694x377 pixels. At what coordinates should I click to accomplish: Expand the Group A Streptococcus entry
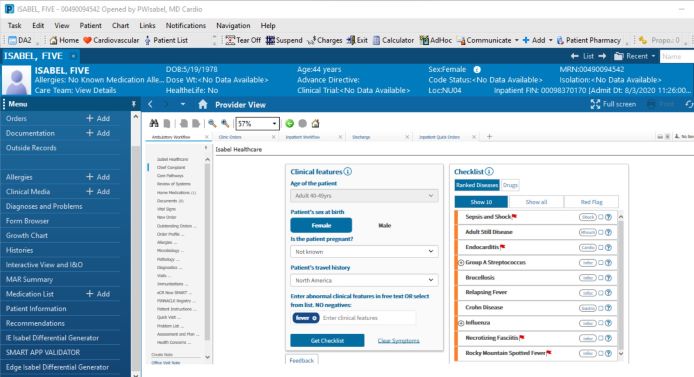point(461,263)
